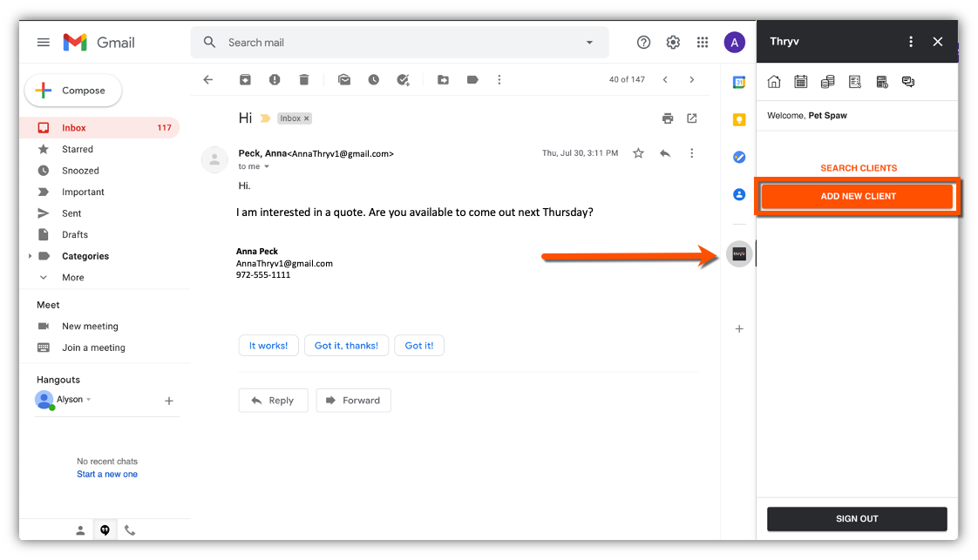Open the Thryv estimates calculator icon
978x560 pixels.
tap(882, 82)
